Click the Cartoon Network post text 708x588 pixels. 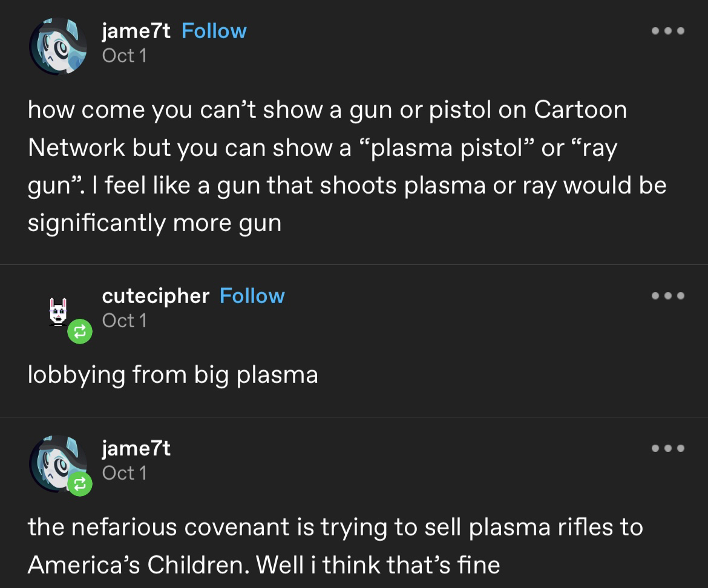[347, 166]
